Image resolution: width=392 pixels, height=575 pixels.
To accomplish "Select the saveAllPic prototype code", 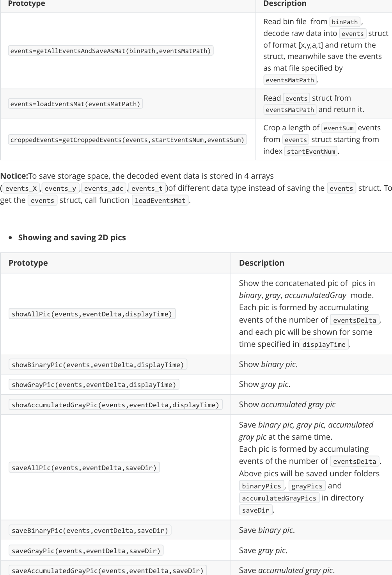I will (84, 468).
